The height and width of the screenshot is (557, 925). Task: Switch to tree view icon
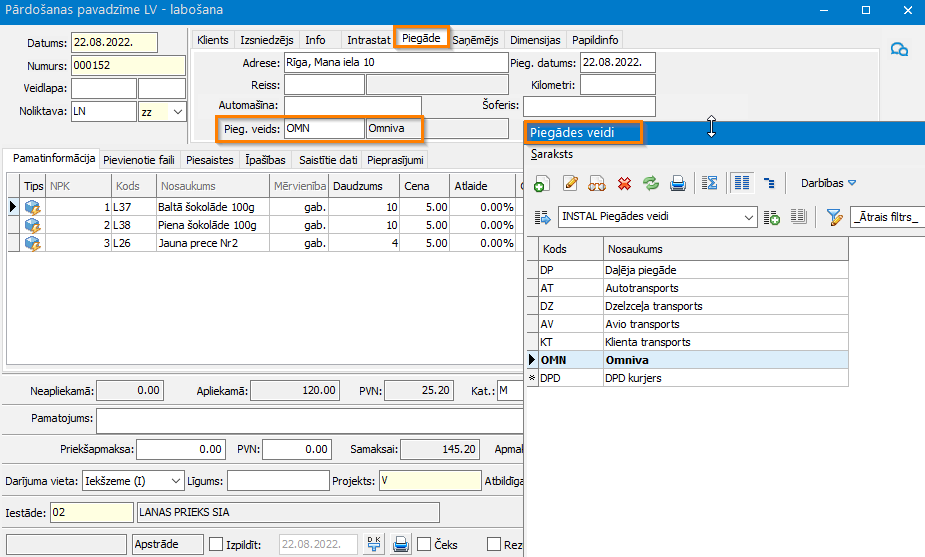pos(769,184)
